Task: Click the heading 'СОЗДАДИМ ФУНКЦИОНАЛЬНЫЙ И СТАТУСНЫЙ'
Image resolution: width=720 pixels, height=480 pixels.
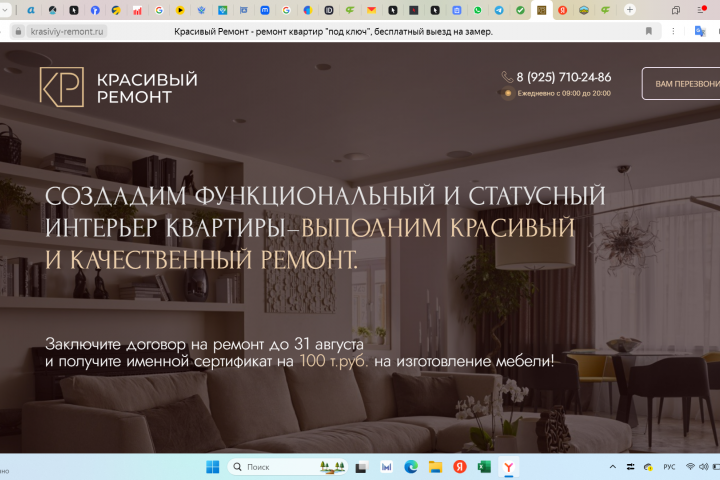Action: [325, 196]
